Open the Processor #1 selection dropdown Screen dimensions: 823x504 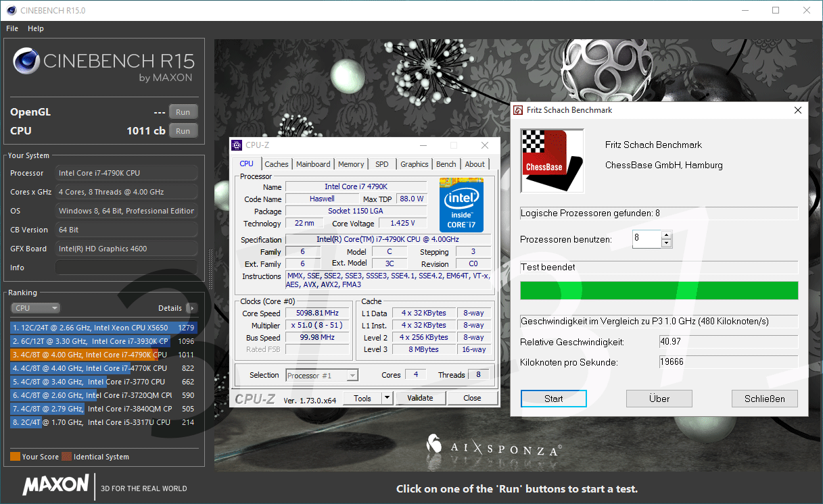point(322,376)
